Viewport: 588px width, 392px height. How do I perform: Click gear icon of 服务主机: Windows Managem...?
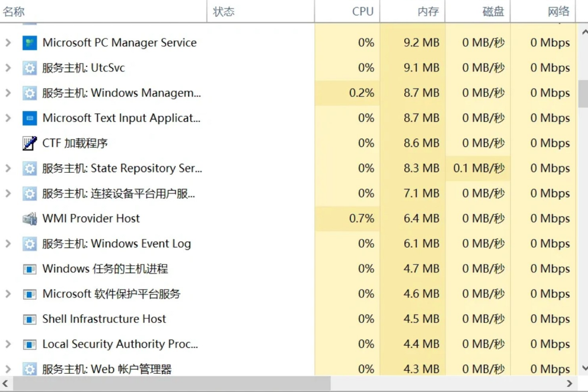point(30,93)
